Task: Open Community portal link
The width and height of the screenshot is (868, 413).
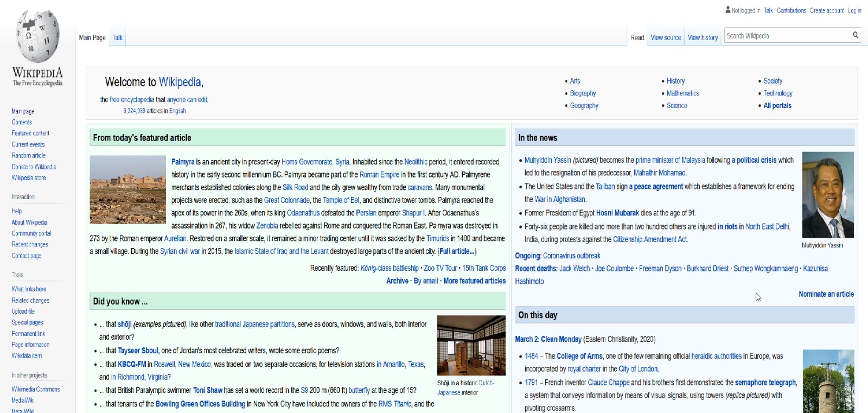Action: 31,233
